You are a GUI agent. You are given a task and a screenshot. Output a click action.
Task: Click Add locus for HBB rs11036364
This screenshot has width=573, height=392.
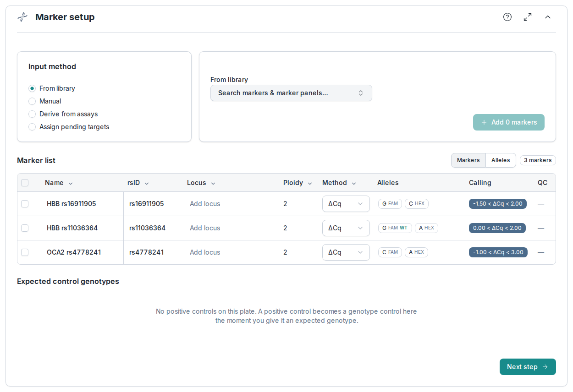tap(205, 228)
